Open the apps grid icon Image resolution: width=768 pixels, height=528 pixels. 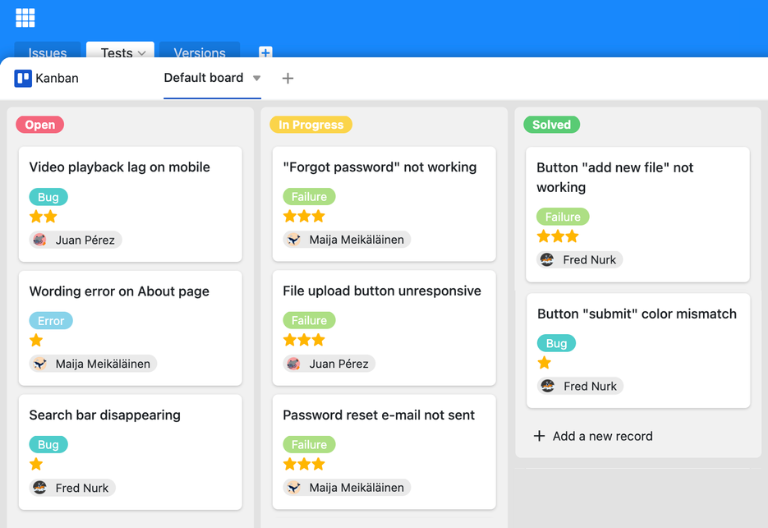pos(25,18)
